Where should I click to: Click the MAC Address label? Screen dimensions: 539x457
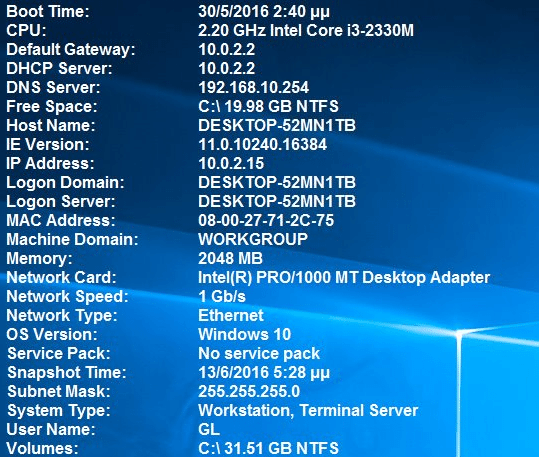pyautogui.click(x=61, y=220)
